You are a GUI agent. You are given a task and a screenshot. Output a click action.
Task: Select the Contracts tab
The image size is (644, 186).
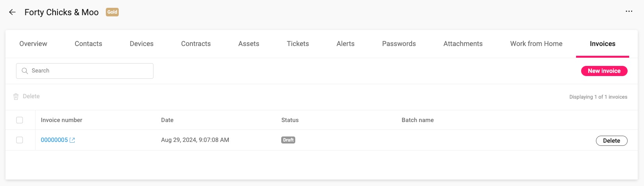196,44
